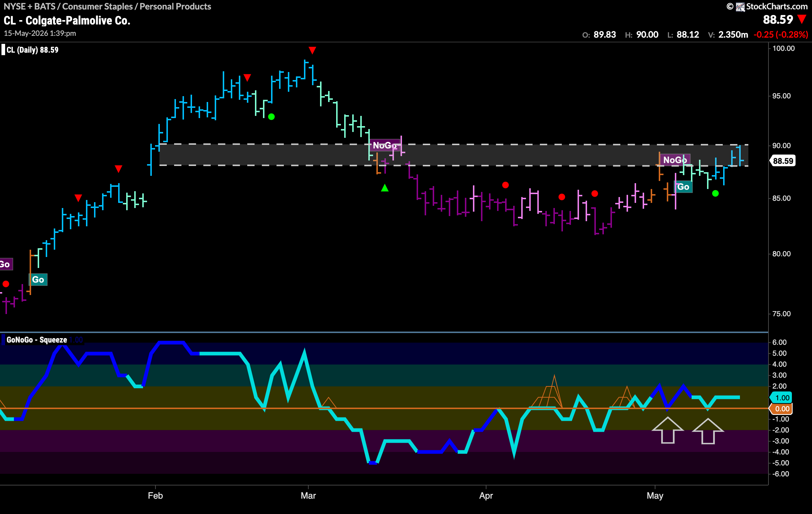Click the NoGo label in early May
The height and width of the screenshot is (514, 812).
(675, 160)
